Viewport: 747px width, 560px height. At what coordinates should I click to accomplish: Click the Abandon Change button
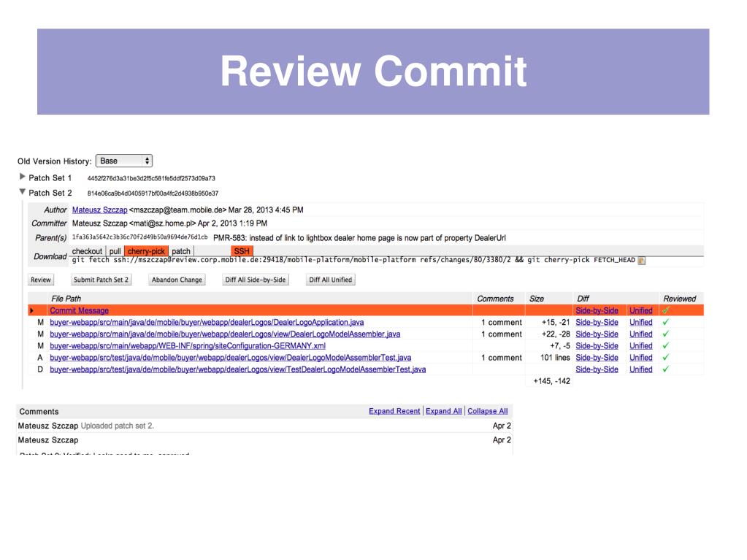[x=177, y=280]
